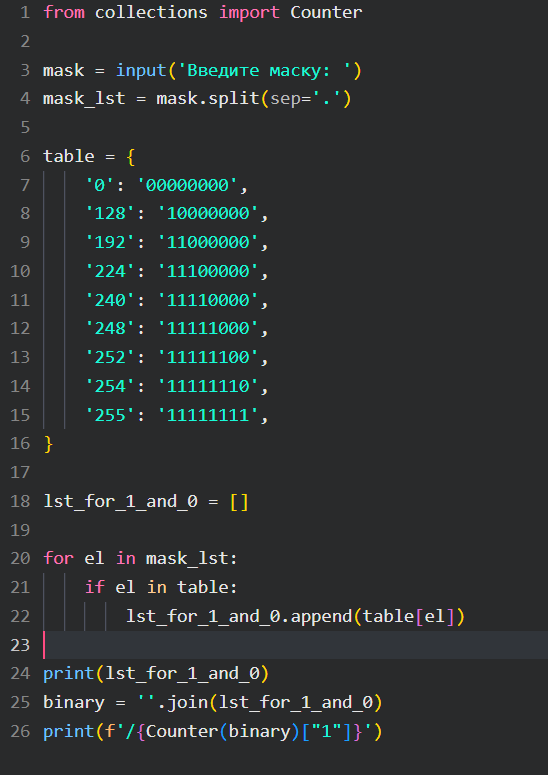Viewport: 548px width, 775px height.
Task: Click the value '11100000'
Action: point(208,271)
